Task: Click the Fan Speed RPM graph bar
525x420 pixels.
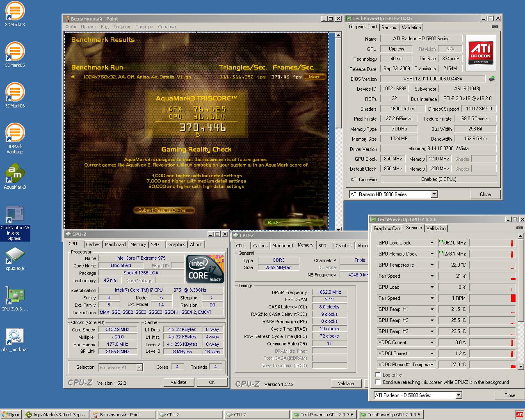Action: 492,298
